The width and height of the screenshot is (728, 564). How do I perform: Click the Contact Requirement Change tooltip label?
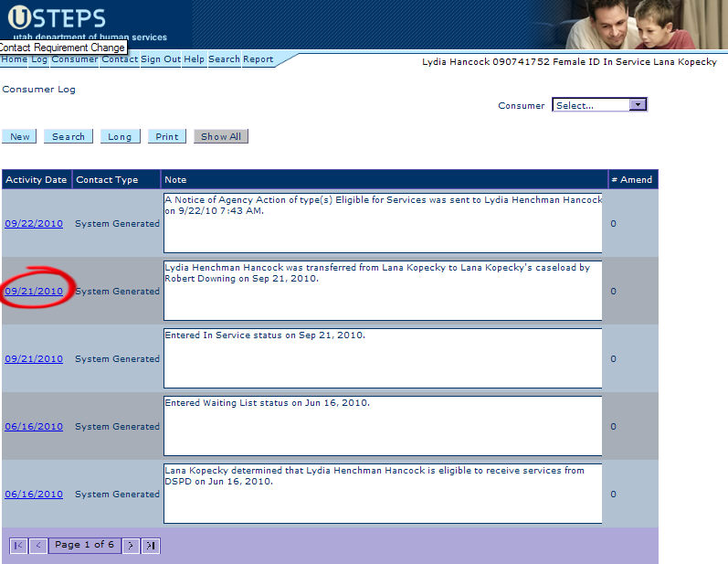click(x=63, y=48)
